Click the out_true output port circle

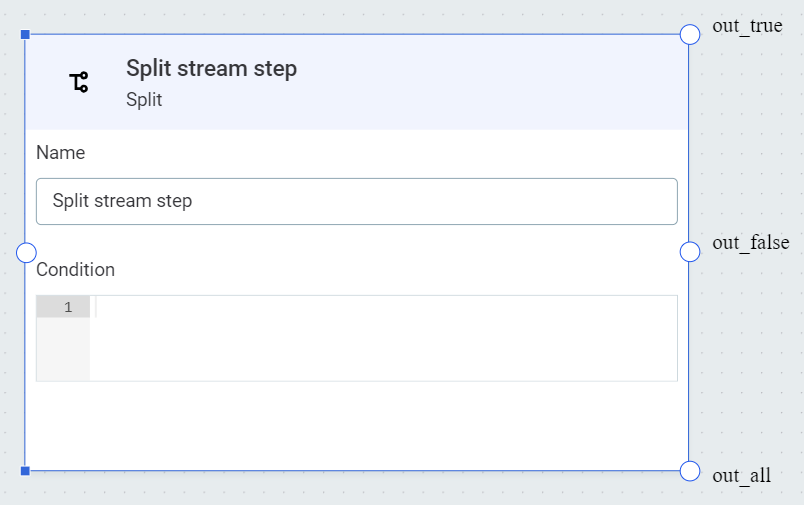point(690,35)
